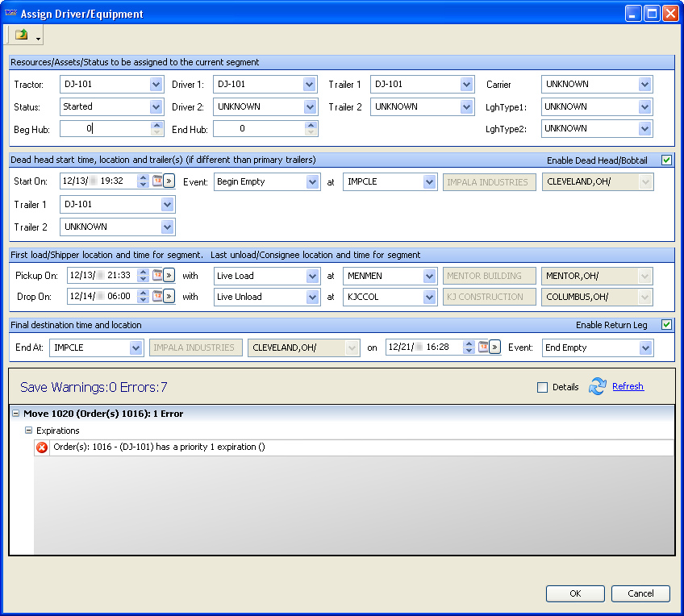Disable the Enable Dead Head/Bobtail checkbox
684x616 pixels.
click(666, 160)
